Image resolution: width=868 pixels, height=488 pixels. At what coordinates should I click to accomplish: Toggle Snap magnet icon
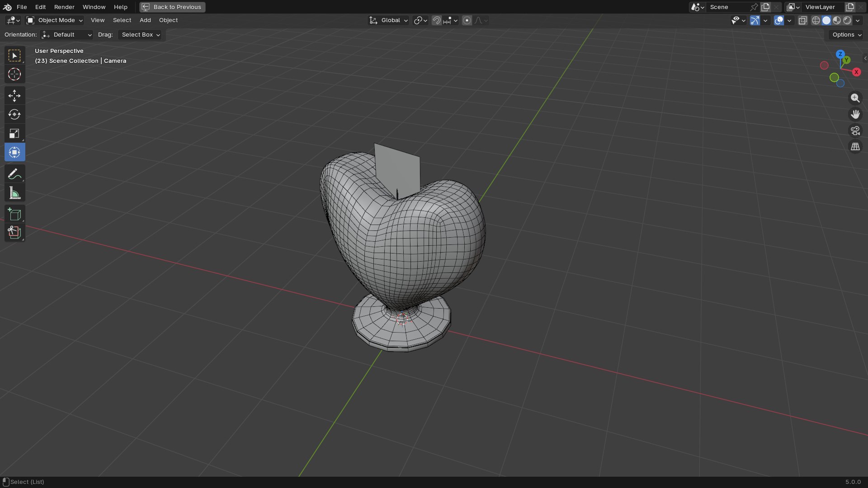coord(436,20)
